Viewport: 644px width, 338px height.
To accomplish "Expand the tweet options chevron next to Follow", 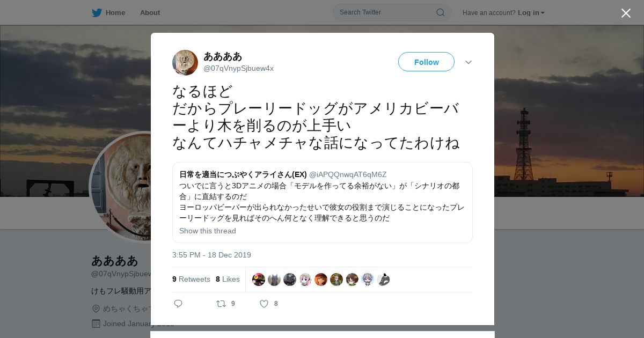I will tap(469, 62).
